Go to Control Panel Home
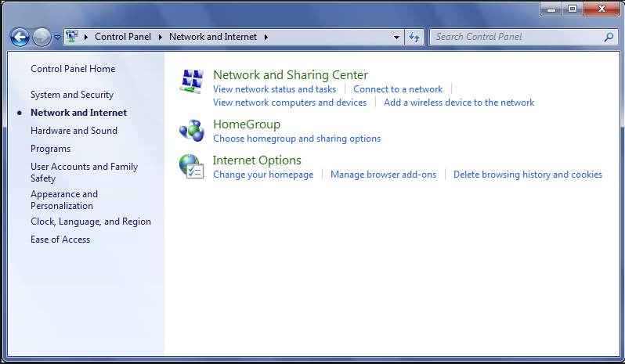The image size is (625, 364). click(x=73, y=69)
